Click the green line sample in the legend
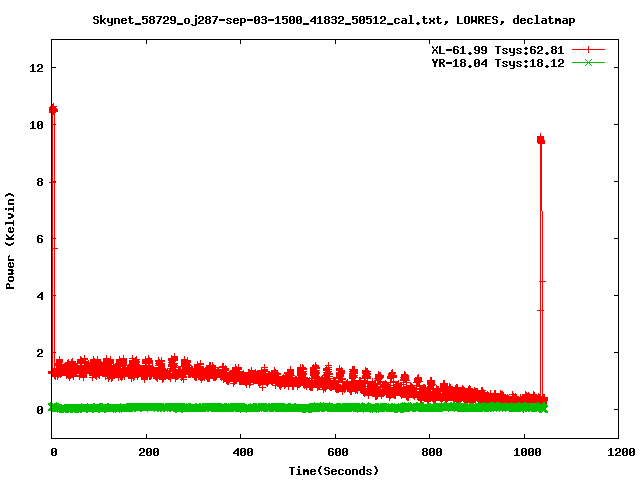Screen dimensions: 640x480 [x=588, y=62]
